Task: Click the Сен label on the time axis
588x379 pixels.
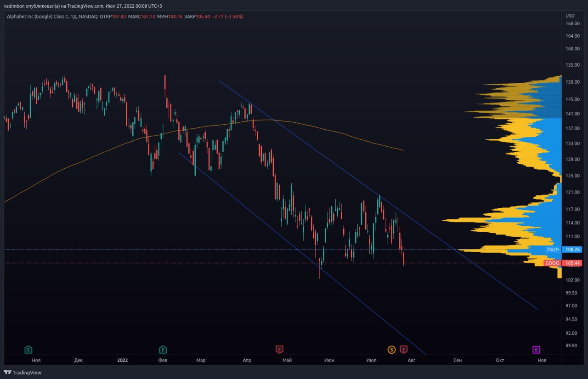Action: point(458,361)
